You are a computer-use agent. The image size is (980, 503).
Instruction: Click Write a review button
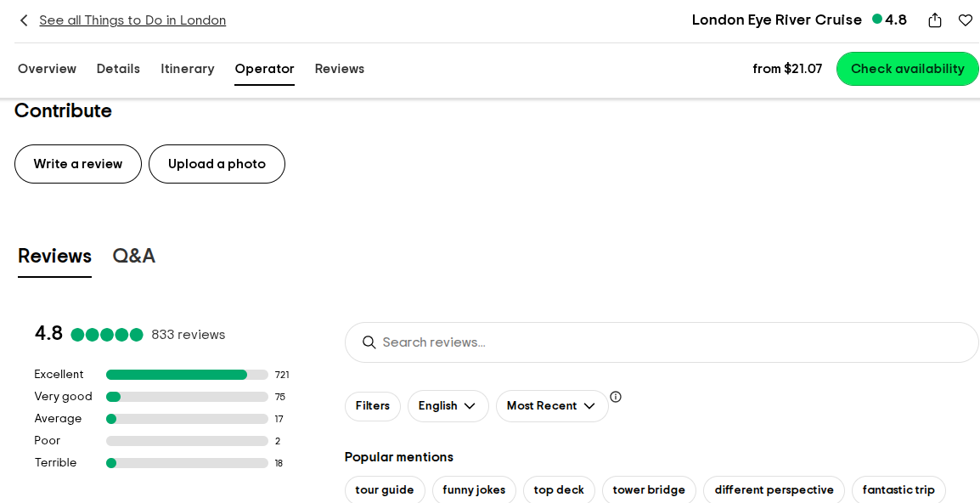(x=78, y=164)
